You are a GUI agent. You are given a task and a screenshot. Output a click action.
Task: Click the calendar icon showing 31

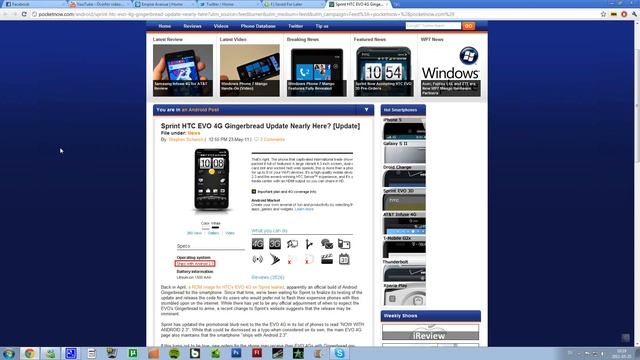344,259
